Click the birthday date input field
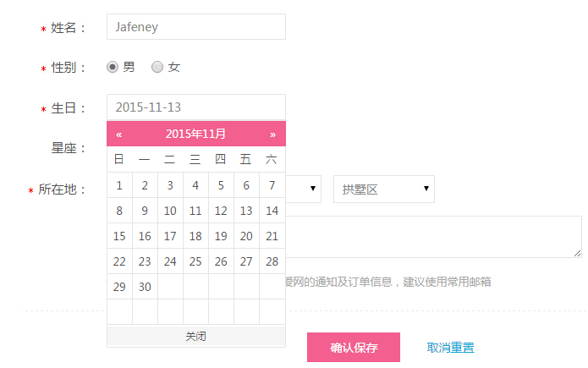 point(195,107)
